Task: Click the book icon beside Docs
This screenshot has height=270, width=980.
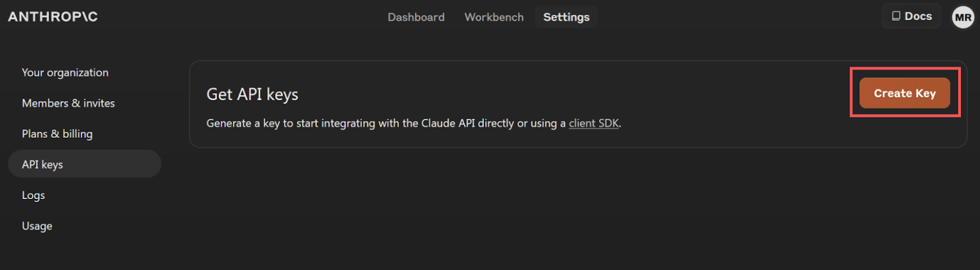Action: click(x=896, y=17)
